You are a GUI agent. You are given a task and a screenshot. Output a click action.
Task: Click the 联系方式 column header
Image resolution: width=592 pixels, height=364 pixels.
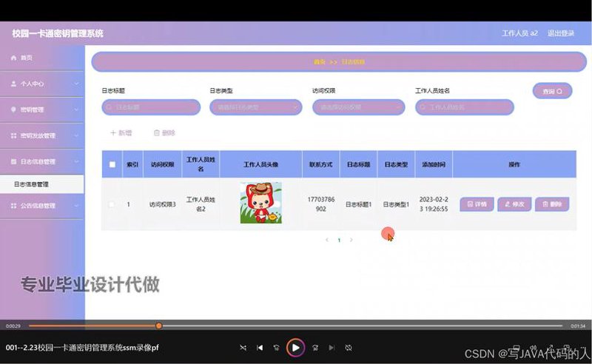pyautogui.click(x=321, y=165)
